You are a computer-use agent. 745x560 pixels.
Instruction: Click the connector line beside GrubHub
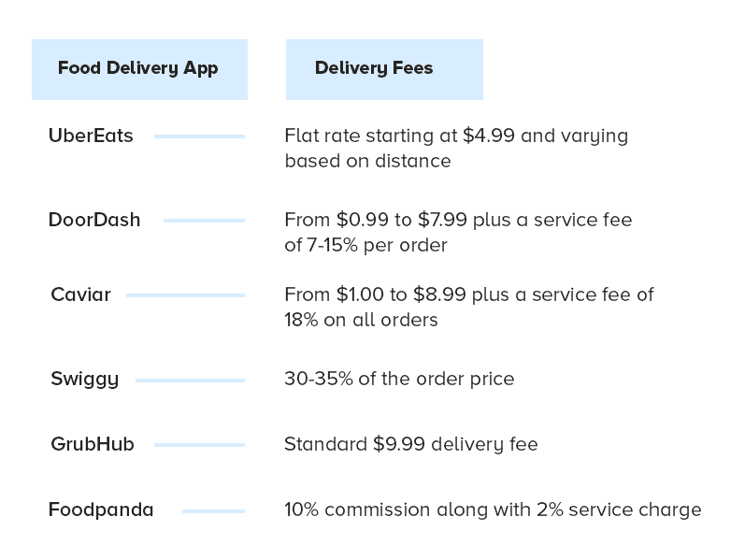pos(199,445)
